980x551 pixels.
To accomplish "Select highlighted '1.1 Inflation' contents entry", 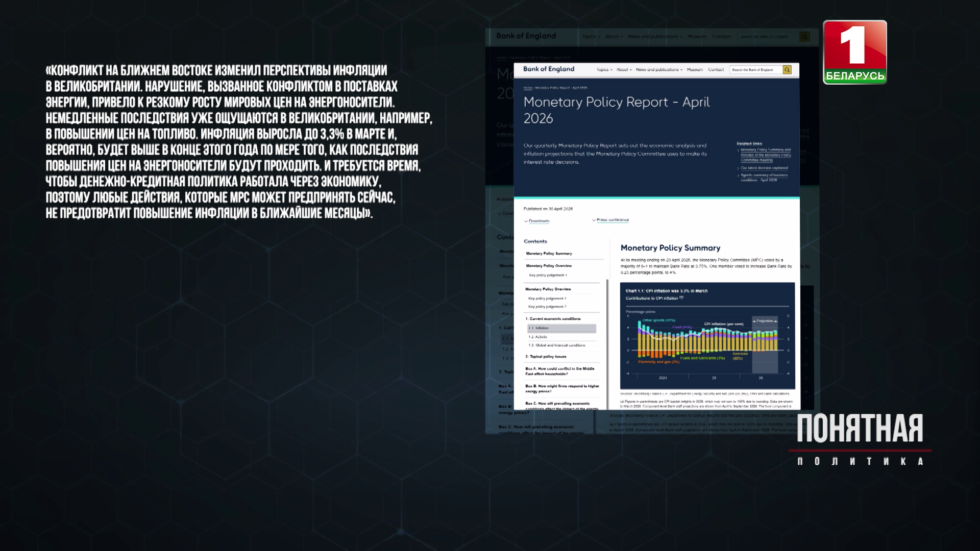I will tap(561, 329).
